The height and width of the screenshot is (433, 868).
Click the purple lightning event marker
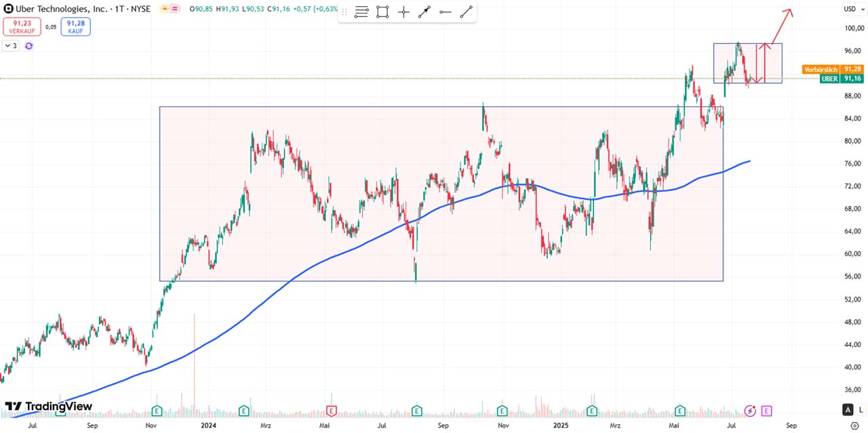click(x=751, y=411)
